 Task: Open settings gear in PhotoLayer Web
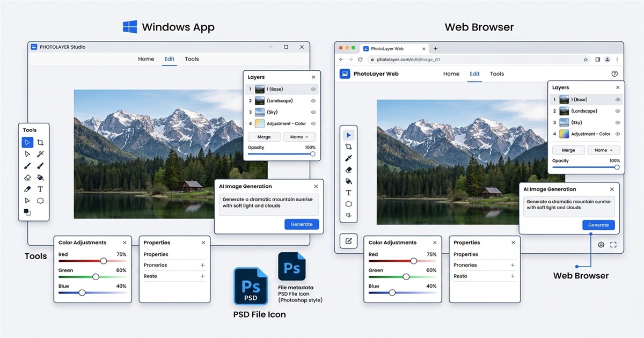click(x=601, y=245)
